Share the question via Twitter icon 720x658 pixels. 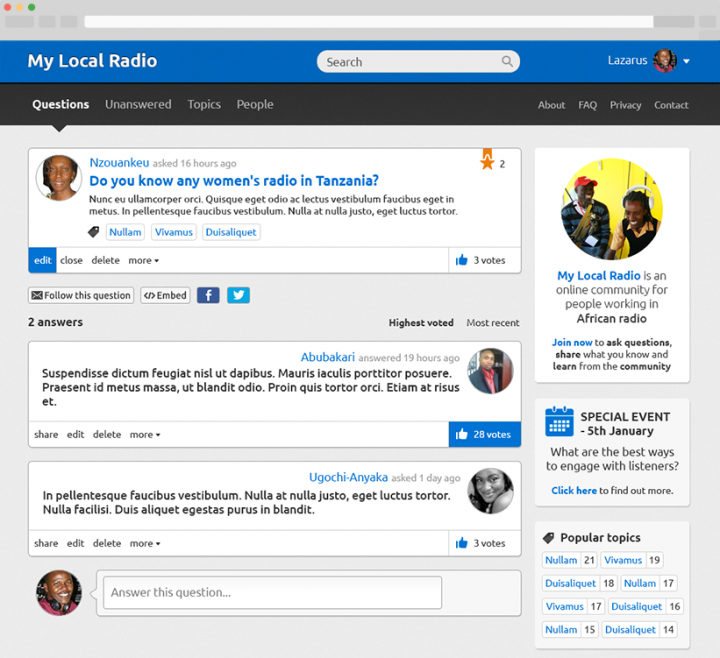coord(238,295)
